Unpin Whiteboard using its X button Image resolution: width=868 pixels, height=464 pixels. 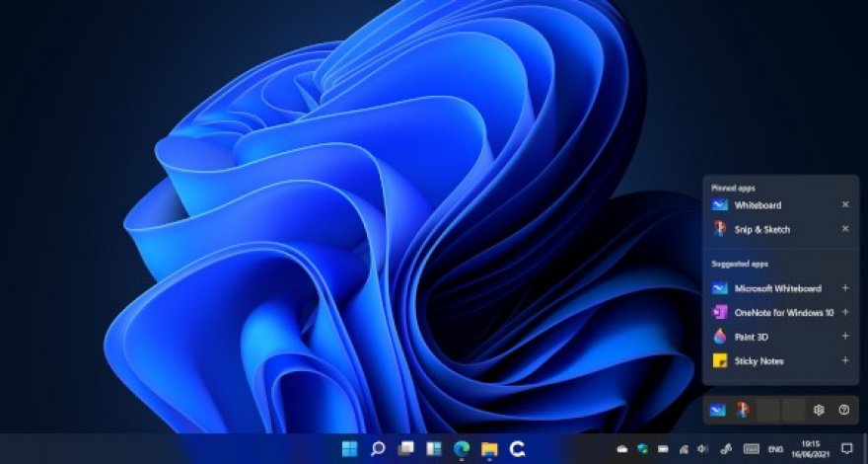845,204
